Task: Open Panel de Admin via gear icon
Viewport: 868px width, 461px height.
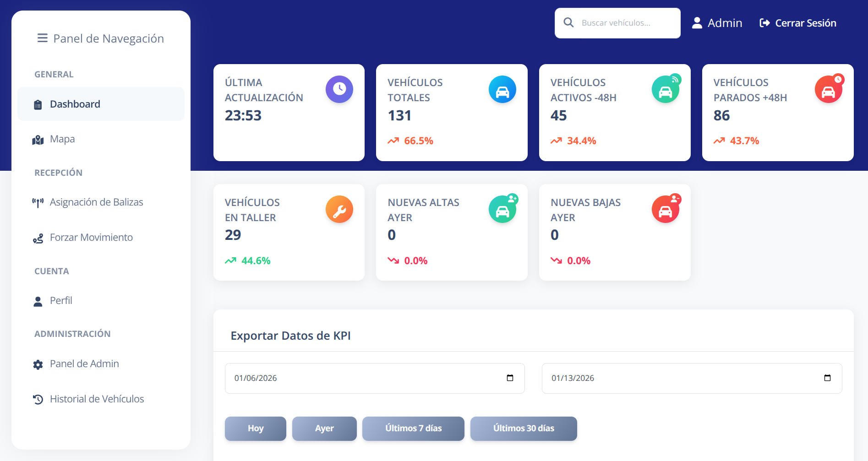Action: 38,364
